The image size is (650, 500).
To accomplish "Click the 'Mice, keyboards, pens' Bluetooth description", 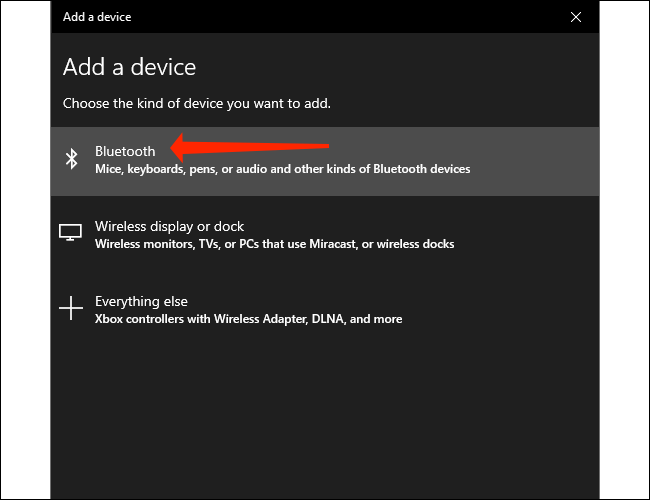I will 282,169.
